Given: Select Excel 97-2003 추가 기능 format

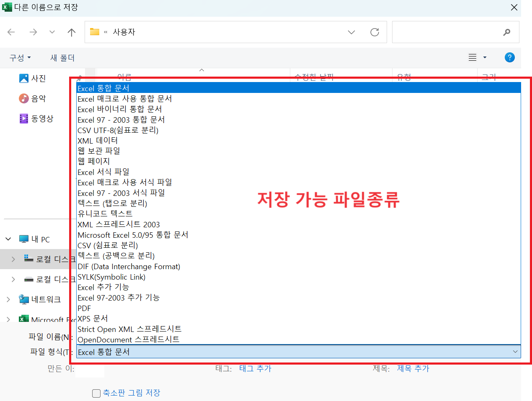Looking at the screenshot, I should tap(299, 298).
